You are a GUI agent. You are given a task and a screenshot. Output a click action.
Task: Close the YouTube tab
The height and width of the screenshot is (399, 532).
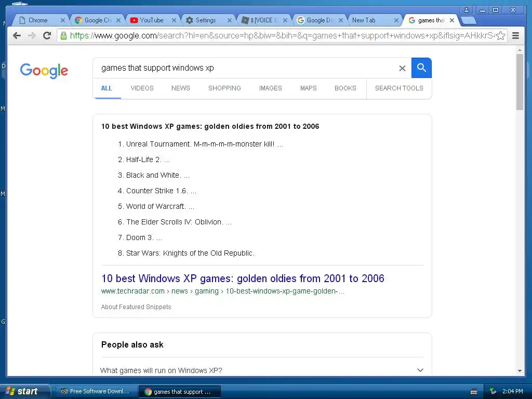tap(174, 20)
